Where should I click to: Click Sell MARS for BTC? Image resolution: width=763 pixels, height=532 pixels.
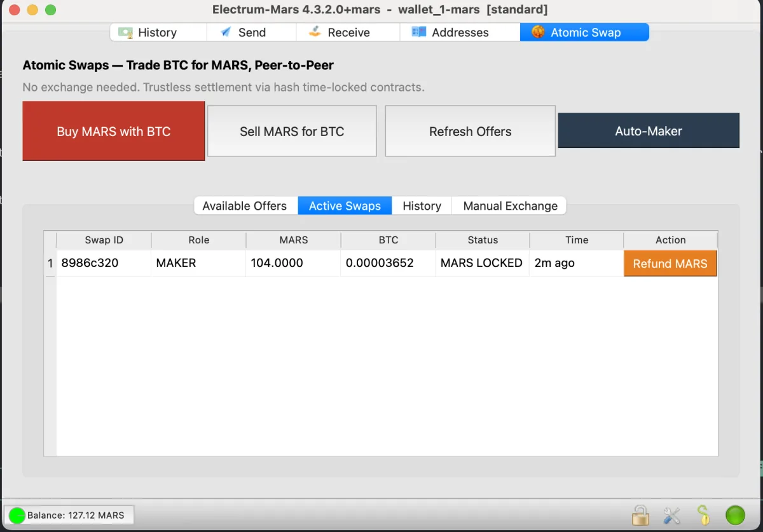click(x=291, y=131)
